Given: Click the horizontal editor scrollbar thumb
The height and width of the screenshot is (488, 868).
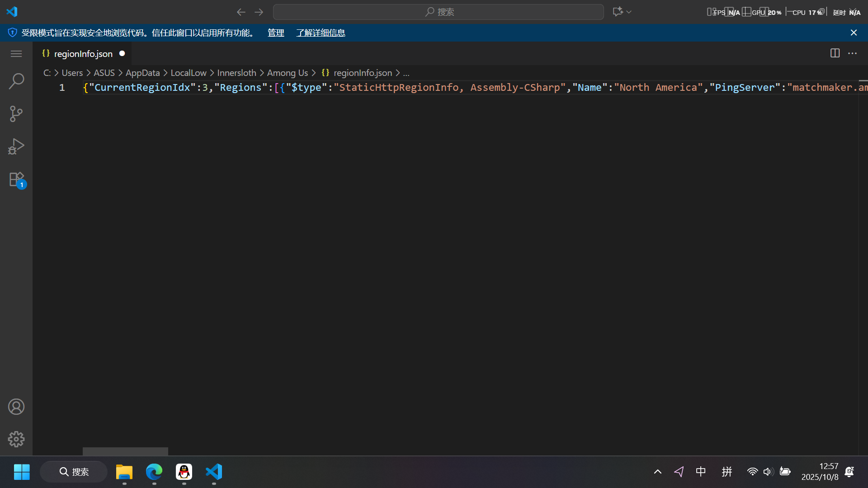Looking at the screenshot, I should click(125, 451).
